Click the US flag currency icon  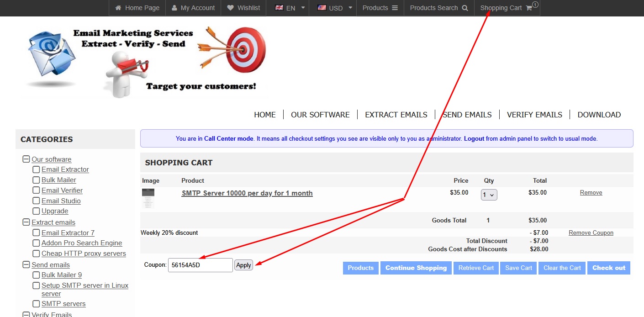coord(322,8)
